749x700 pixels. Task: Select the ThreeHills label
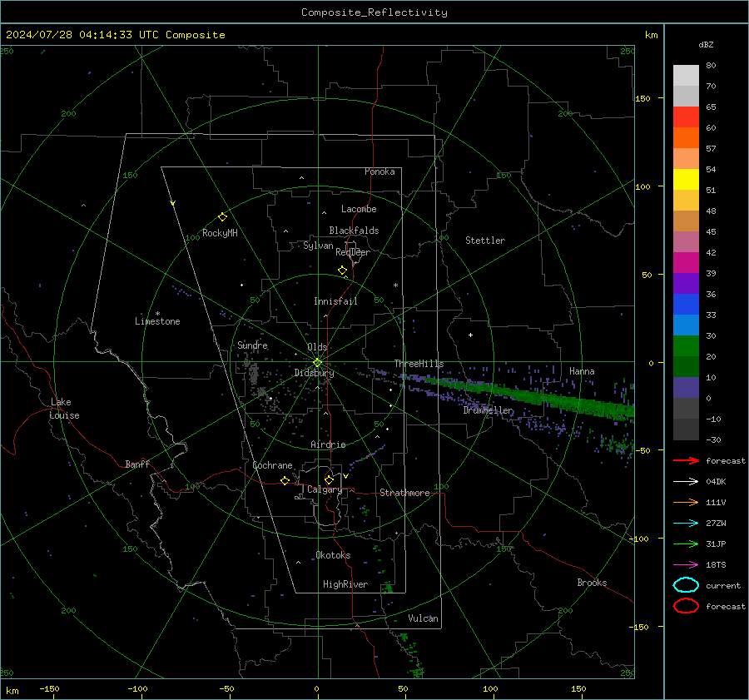[419, 364]
